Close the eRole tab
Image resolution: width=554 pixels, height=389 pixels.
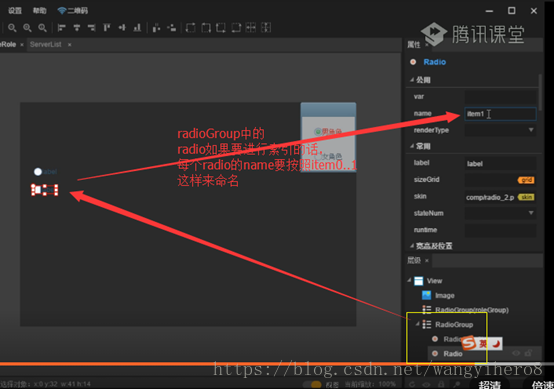pos(22,45)
